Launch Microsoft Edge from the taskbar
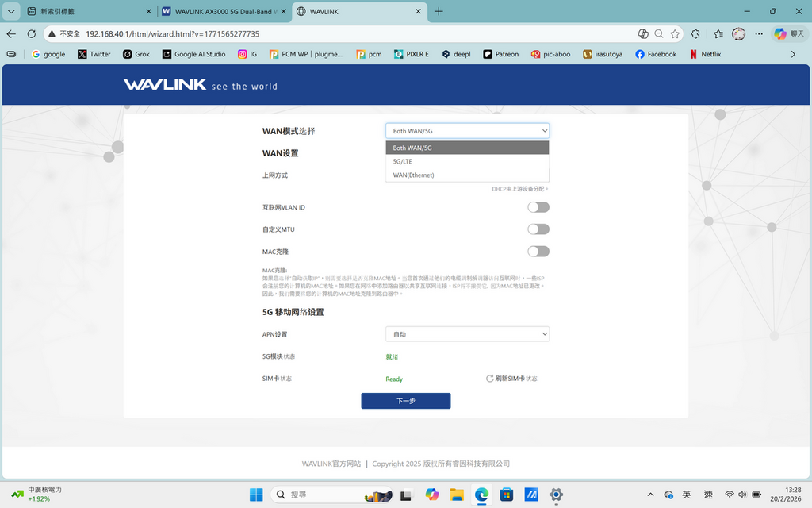 click(x=481, y=494)
